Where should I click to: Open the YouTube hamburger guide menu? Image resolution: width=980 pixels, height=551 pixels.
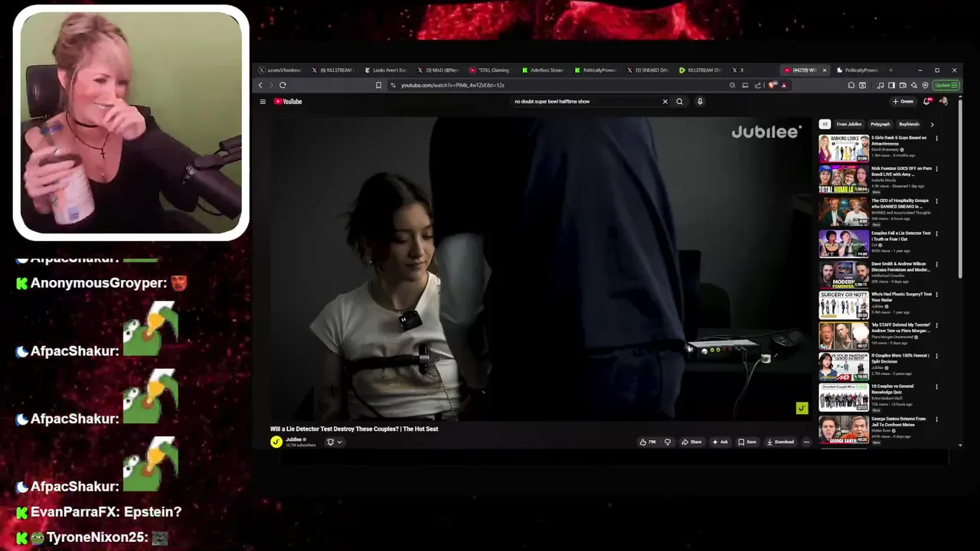click(263, 101)
